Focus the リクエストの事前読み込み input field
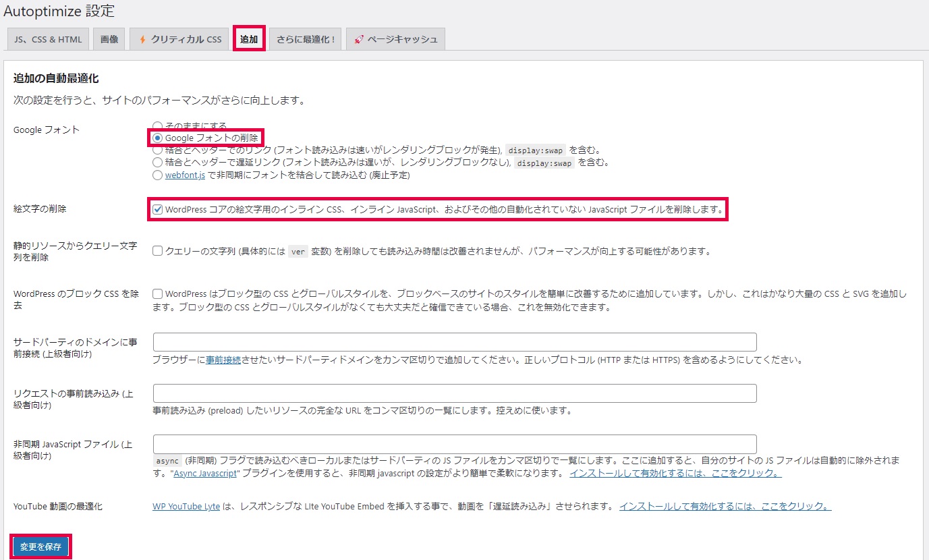Image resolution: width=929 pixels, height=560 pixels. (455, 393)
